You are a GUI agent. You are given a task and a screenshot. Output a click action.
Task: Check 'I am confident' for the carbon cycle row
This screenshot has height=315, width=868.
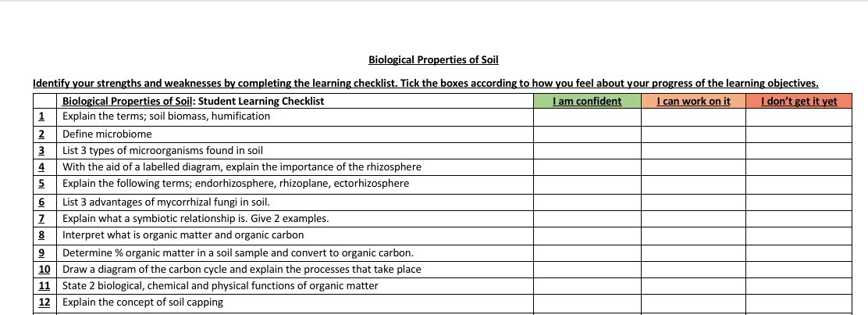click(587, 270)
